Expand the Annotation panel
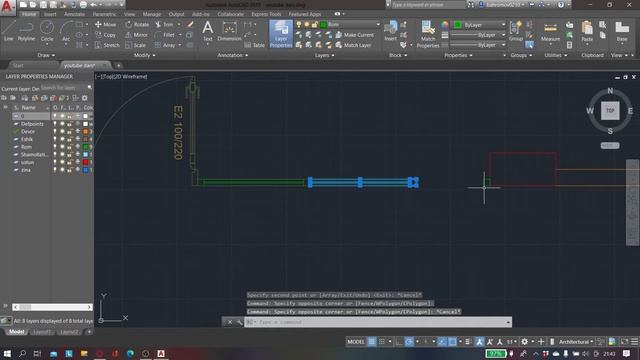This screenshot has height=360, width=640. click(x=233, y=55)
